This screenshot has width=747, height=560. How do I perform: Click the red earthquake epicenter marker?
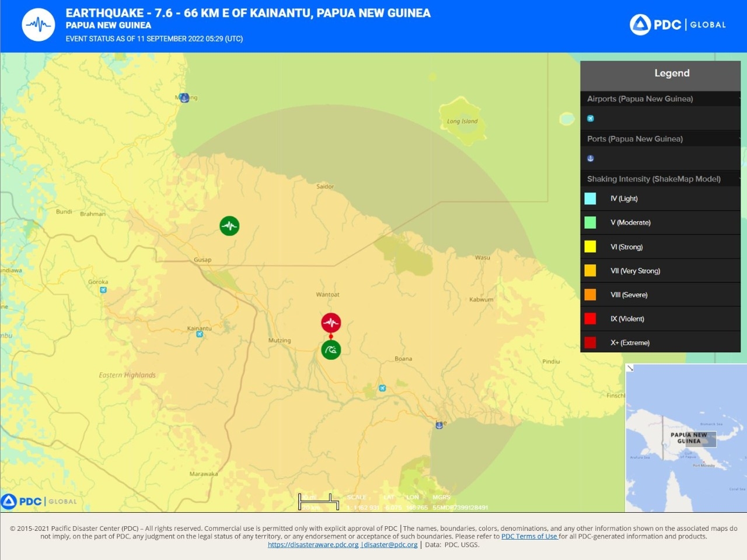tap(331, 323)
